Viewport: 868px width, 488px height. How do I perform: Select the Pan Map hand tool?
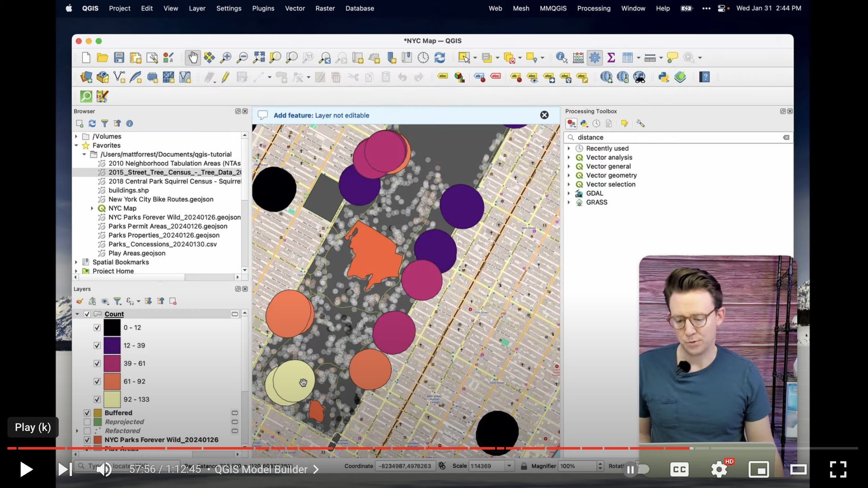pyautogui.click(x=193, y=57)
